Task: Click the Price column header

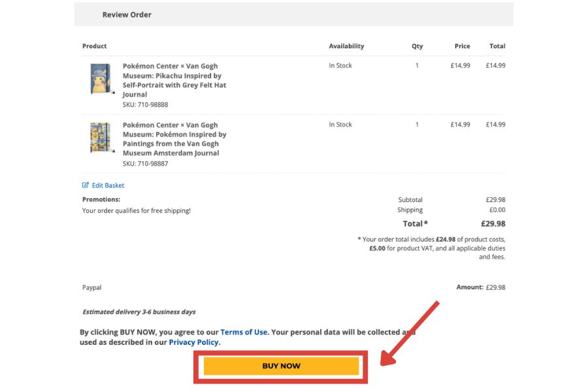Action: tap(462, 46)
